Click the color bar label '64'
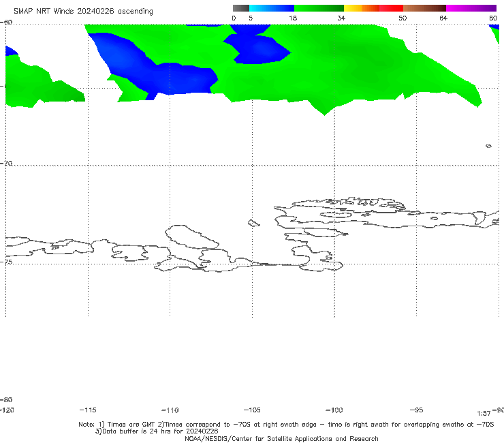 pyautogui.click(x=443, y=18)
